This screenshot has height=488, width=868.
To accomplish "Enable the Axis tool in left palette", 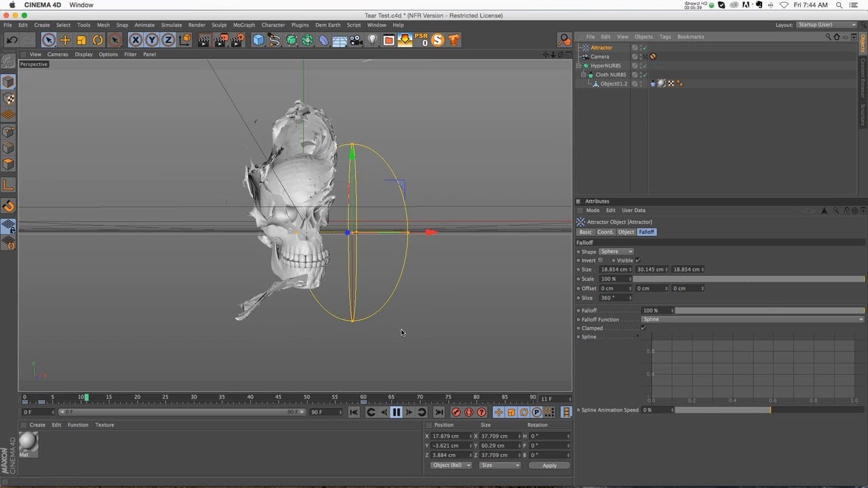I will click(x=8, y=184).
